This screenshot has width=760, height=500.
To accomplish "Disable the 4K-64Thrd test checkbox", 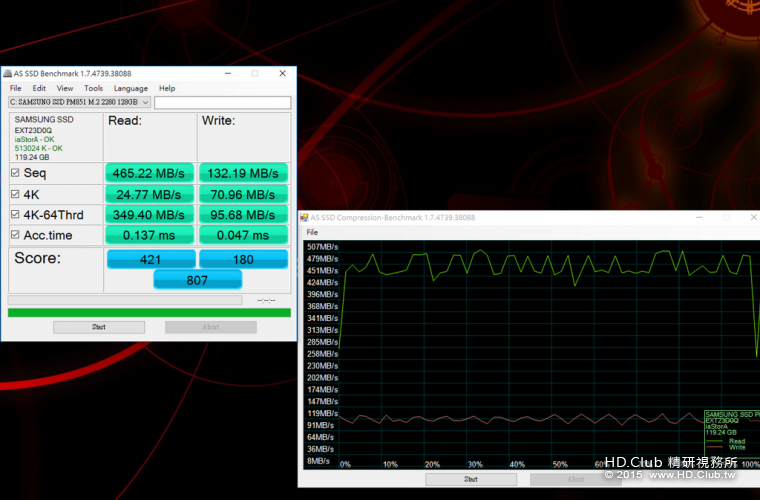I will pos(14,215).
